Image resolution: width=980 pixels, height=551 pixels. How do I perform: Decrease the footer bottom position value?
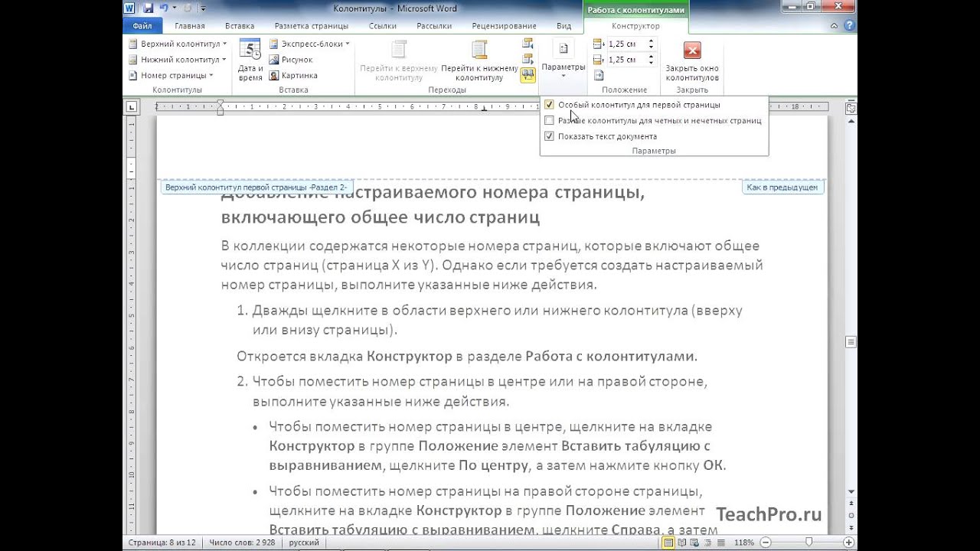click(x=652, y=63)
